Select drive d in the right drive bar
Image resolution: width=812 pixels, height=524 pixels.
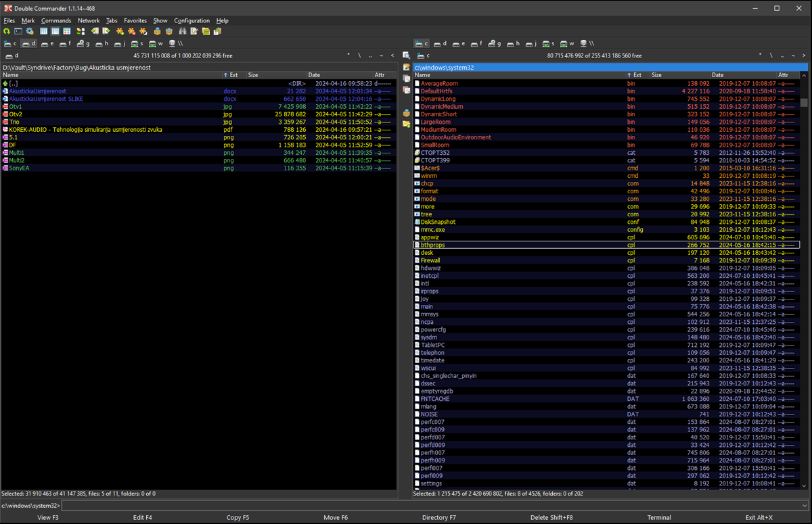pos(440,43)
